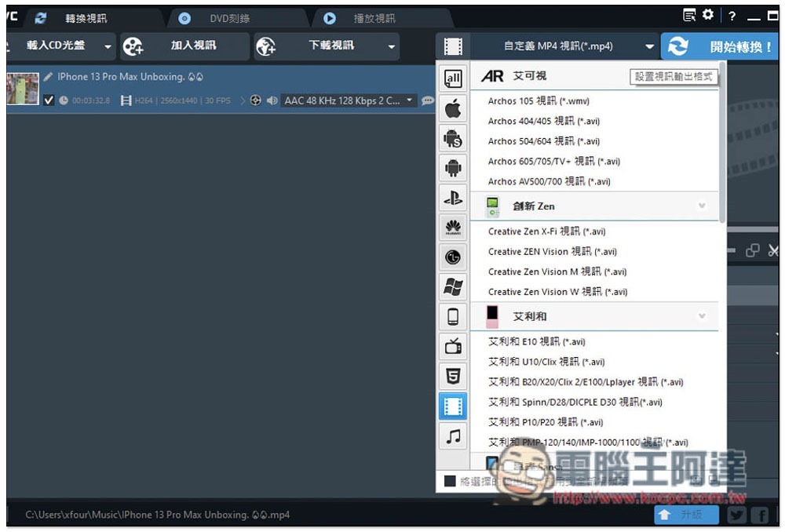Open the Android devices category icon
Image resolution: width=785 pixels, height=532 pixels.
tap(453, 168)
